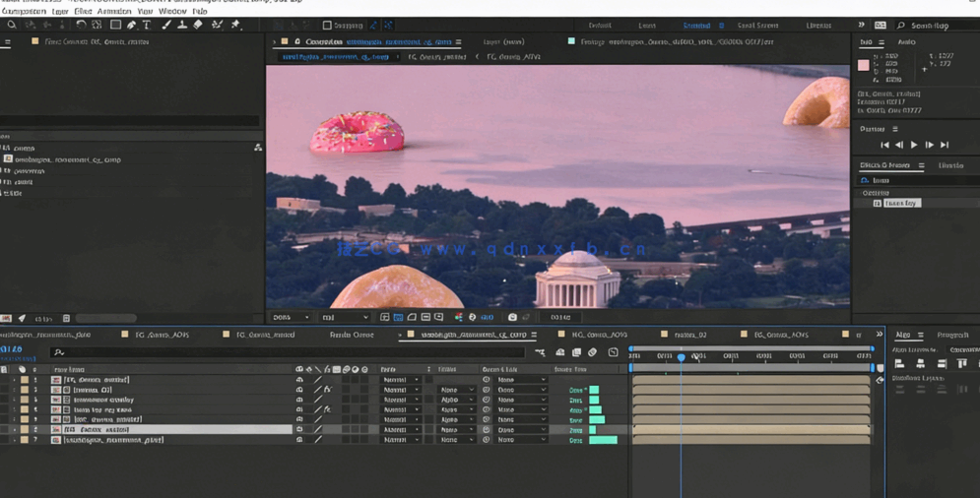Click the Info panel pink color swatch
Viewport: 980px width, 498px height.
point(863,66)
